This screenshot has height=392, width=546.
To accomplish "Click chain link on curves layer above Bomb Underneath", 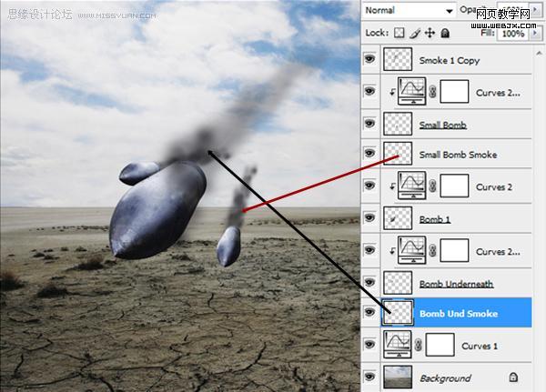I will (x=432, y=250).
